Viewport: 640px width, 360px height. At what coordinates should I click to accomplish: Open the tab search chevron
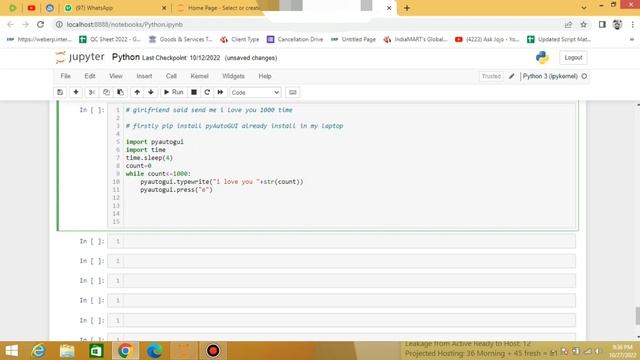(584, 8)
